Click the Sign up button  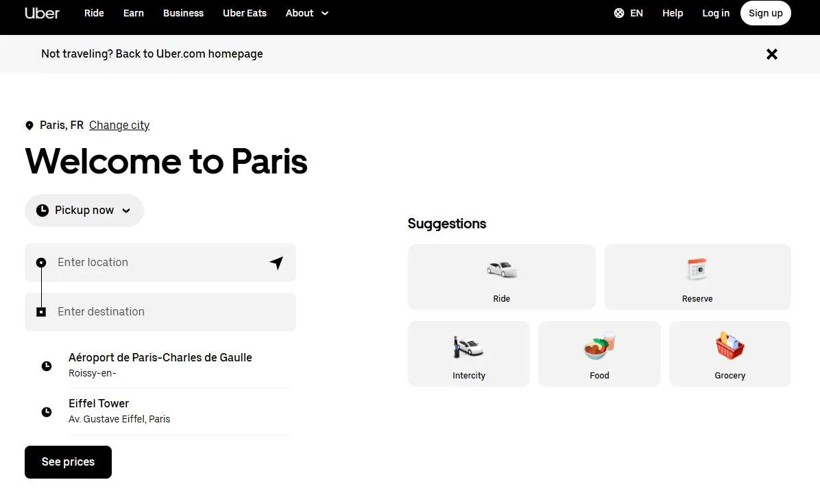coord(766,13)
